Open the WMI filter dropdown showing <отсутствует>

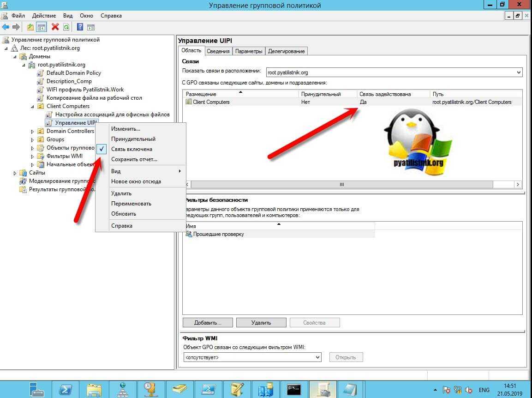tap(317, 357)
